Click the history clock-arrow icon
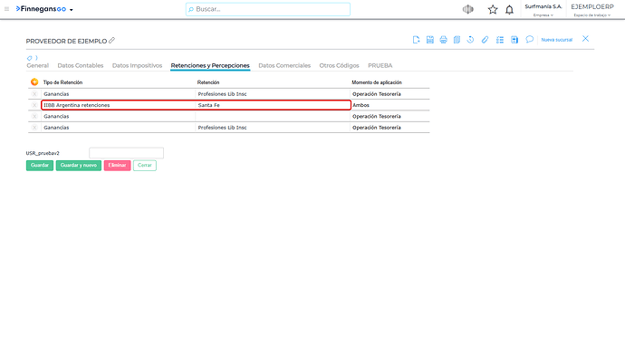 tap(470, 40)
